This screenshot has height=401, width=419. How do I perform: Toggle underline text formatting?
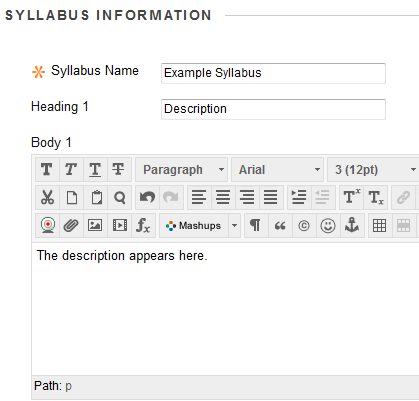pyautogui.click(x=95, y=170)
